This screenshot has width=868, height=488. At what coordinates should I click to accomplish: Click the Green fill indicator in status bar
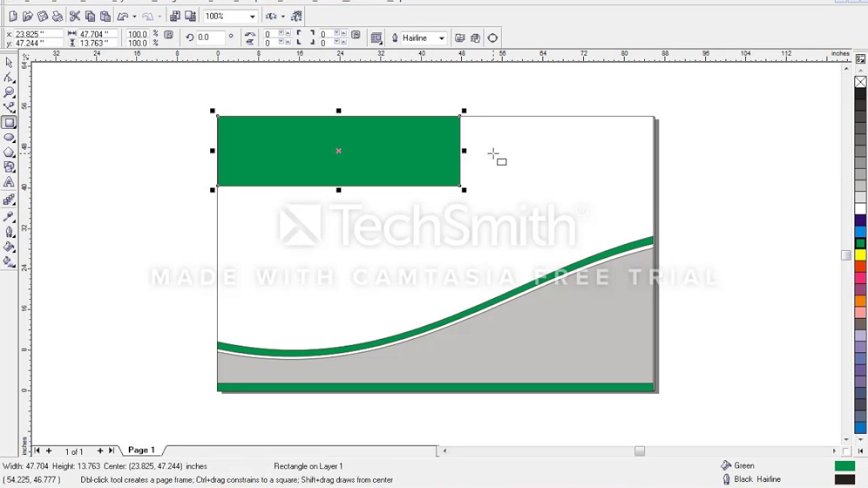pyautogui.click(x=844, y=466)
